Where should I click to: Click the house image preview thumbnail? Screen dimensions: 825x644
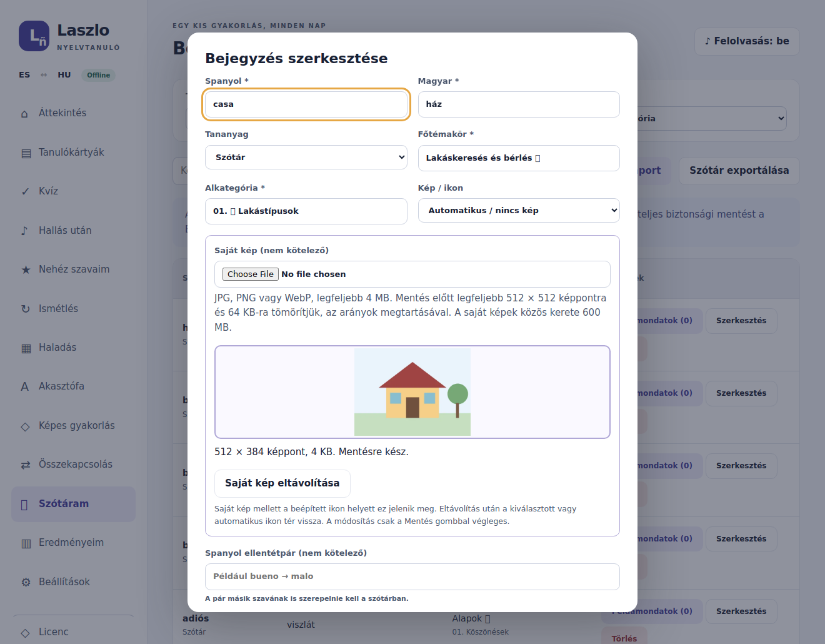pyautogui.click(x=412, y=392)
